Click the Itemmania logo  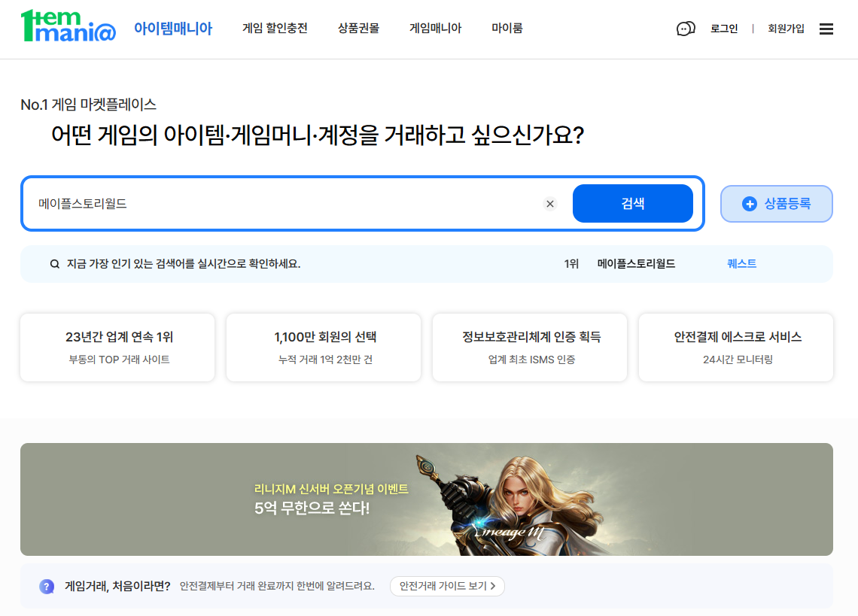pyautogui.click(x=68, y=26)
